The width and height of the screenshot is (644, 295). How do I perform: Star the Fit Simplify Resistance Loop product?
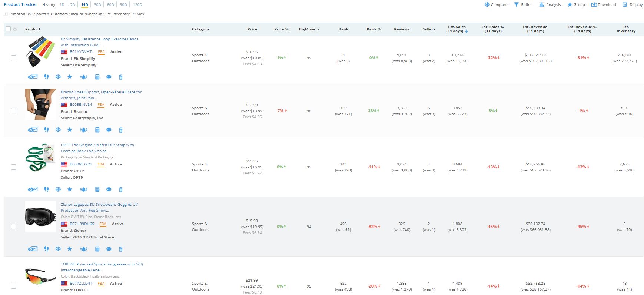tap(70, 77)
